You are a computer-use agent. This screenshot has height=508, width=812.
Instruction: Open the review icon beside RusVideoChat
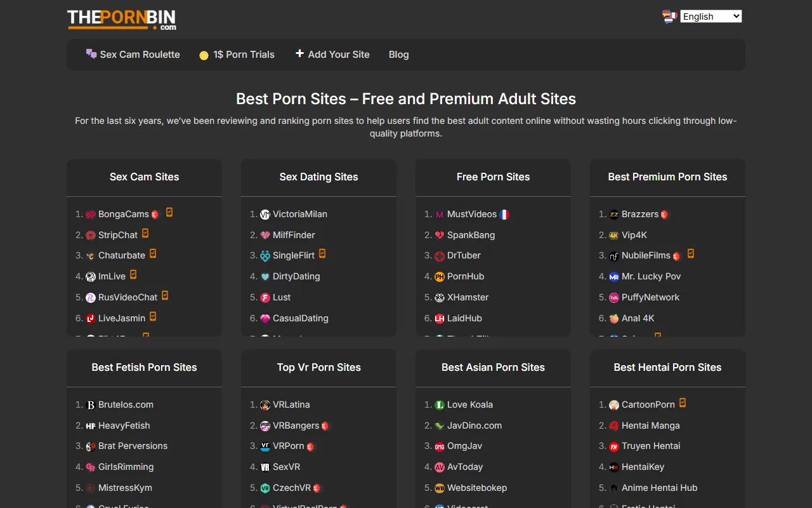pos(165,295)
